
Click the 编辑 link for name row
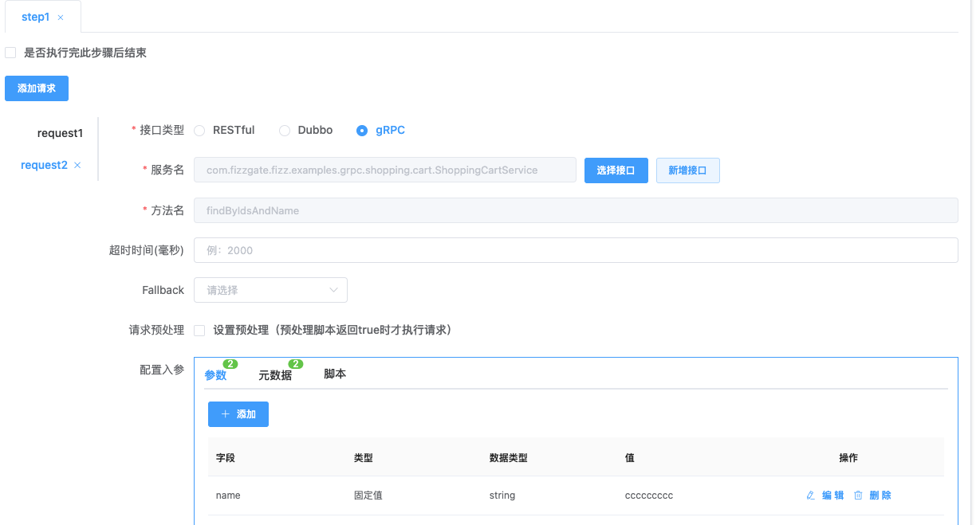click(832, 496)
